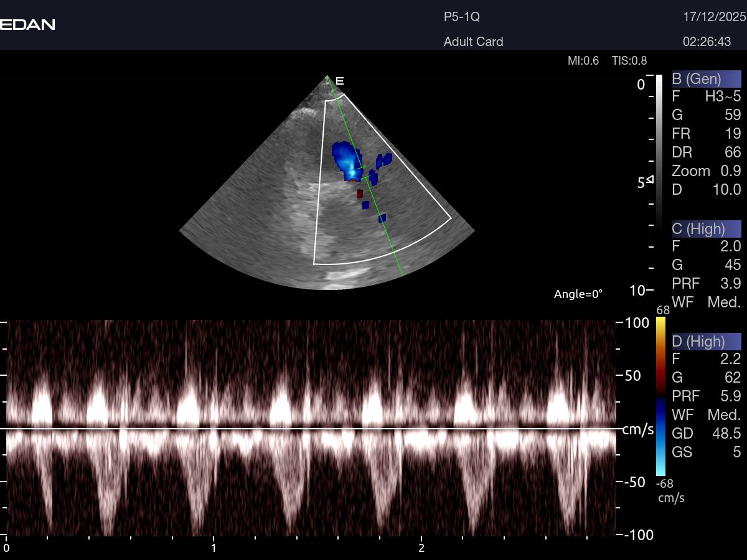Click the focus position triangle on depth scale
Viewport: 747px width, 560px height.
650,180
